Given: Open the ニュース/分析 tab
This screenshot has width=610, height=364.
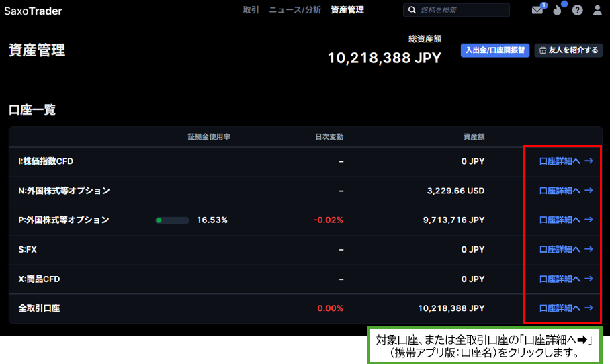Looking at the screenshot, I should [x=295, y=9].
